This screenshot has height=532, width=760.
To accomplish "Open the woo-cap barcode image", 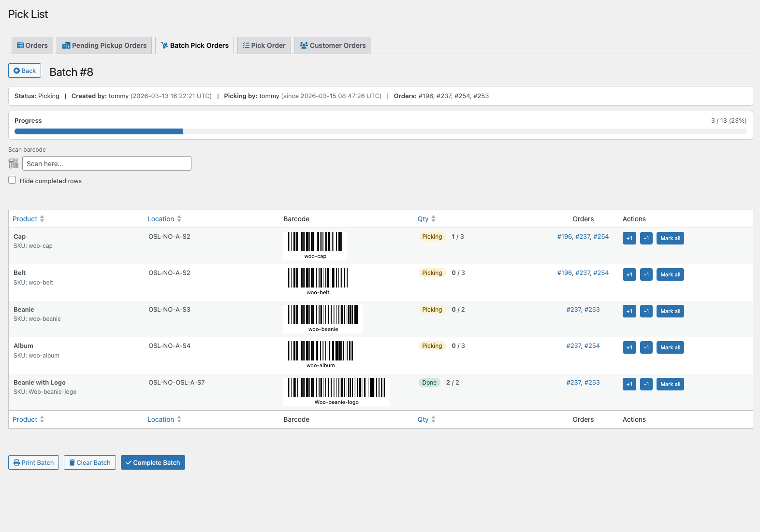I will [x=315, y=245].
